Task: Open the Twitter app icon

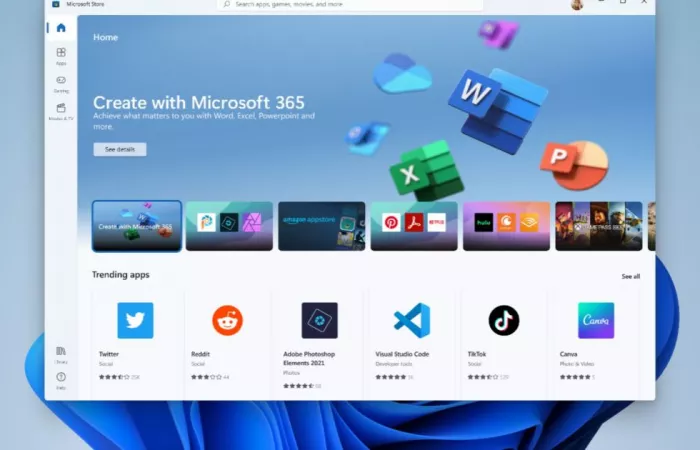Action: tap(135, 320)
